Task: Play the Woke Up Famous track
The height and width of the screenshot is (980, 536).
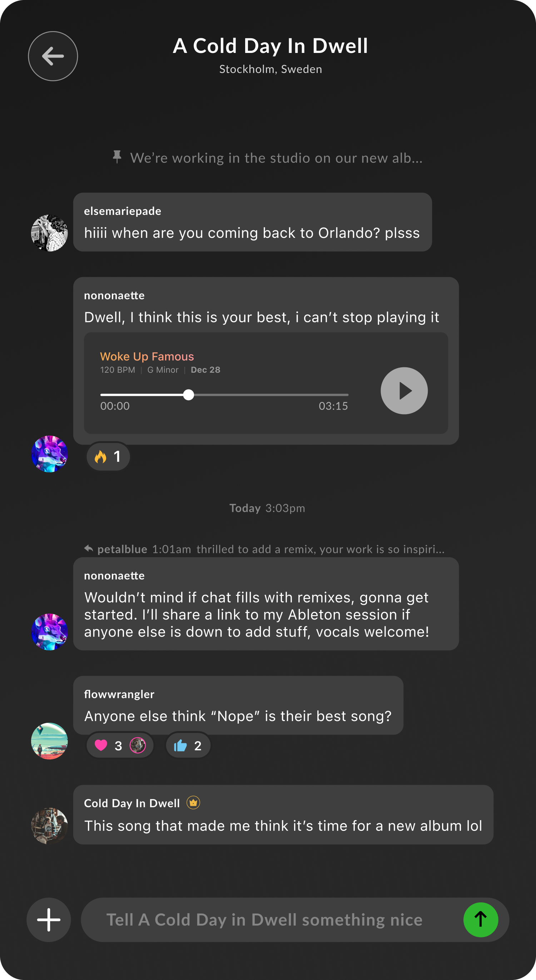Action: 404,391
